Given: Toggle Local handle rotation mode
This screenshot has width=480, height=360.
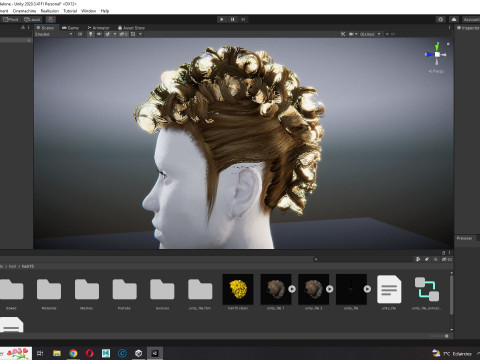Looking at the screenshot, I should pos(32,19).
